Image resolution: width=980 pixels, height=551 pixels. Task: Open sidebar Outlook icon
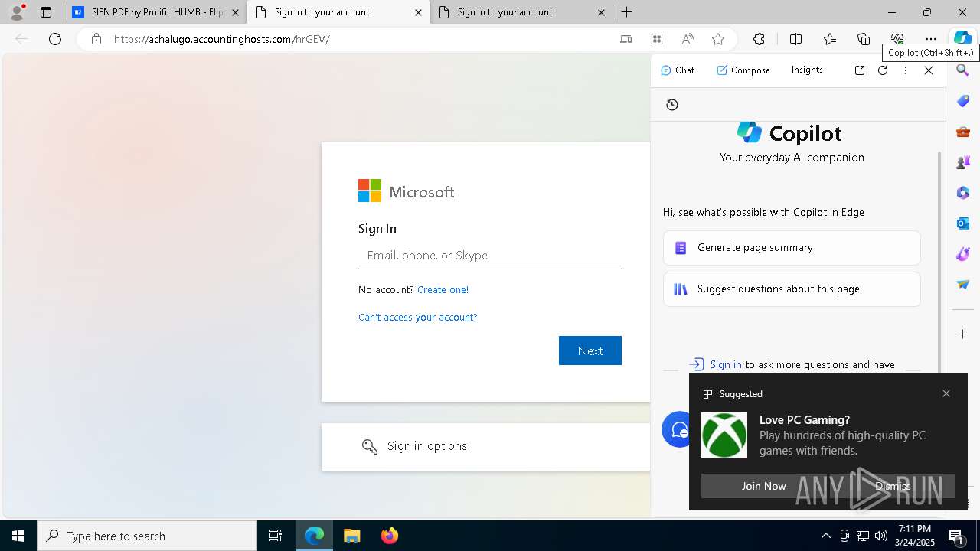pyautogui.click(x=963, y=223)
